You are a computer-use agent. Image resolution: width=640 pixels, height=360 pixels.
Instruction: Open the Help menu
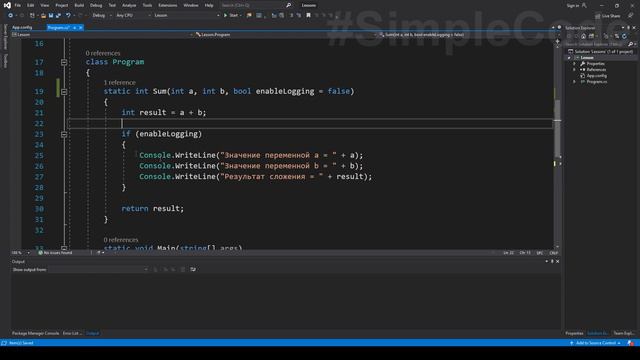[209, 5]
